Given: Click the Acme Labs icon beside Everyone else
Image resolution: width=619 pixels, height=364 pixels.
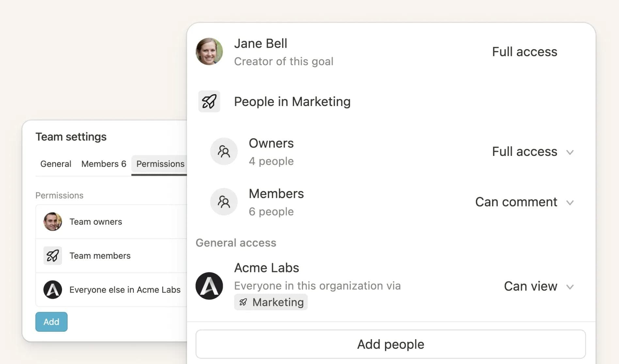Looking at the screenshot, I should click(53, 289).
